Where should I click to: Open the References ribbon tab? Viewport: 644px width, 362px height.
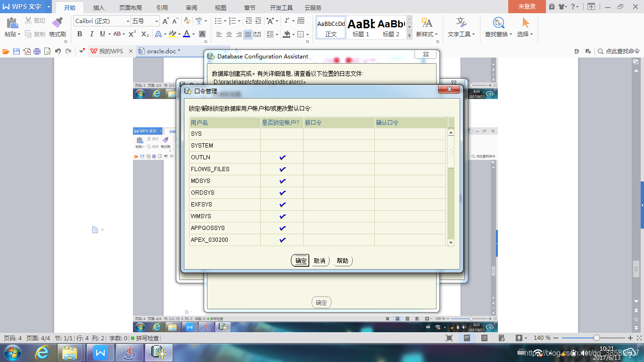click(162, 8)
